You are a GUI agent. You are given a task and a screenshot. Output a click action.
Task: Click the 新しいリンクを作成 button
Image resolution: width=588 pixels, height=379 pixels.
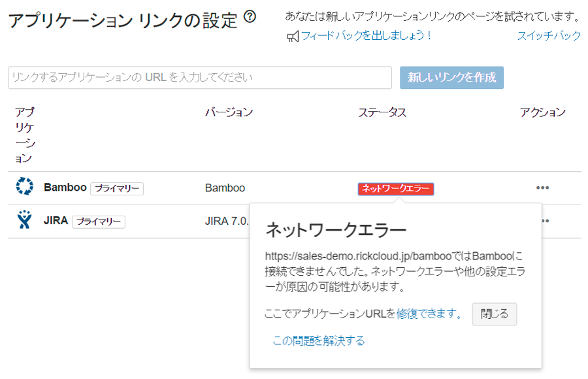pyautogui.click(x=451, y=78)
